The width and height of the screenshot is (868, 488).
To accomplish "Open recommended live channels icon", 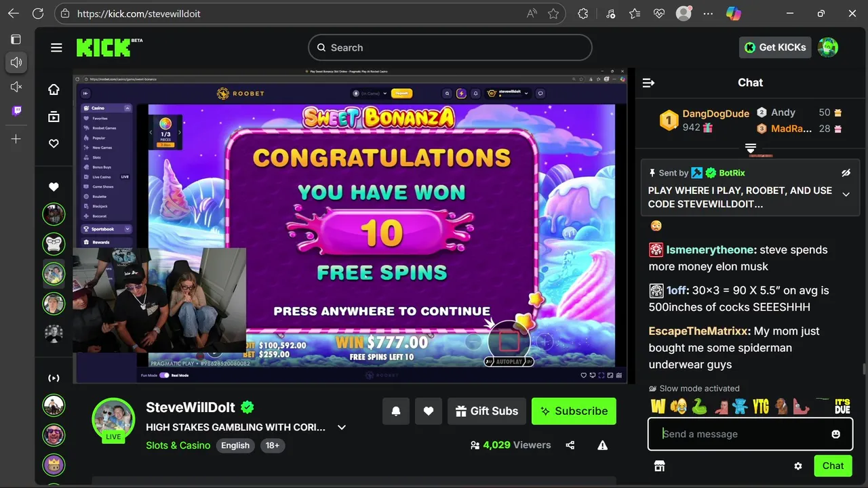I will point(54,378).
